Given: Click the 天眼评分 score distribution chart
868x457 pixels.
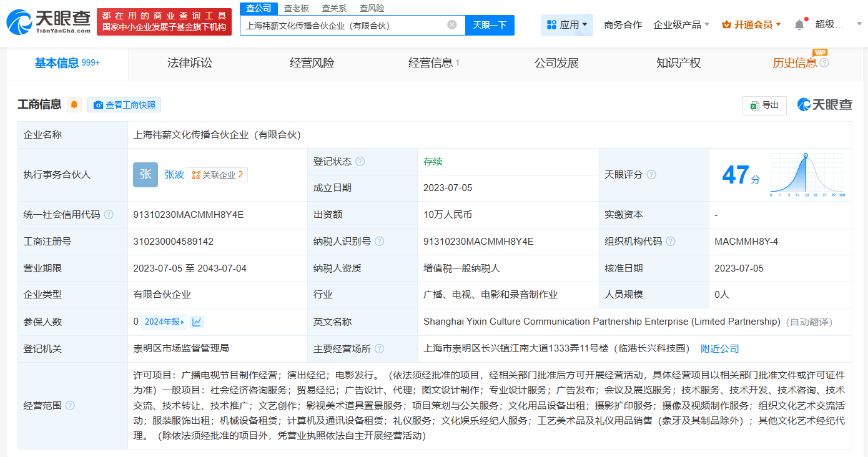Looking at the screenshot, I should [x=807, y=175].
